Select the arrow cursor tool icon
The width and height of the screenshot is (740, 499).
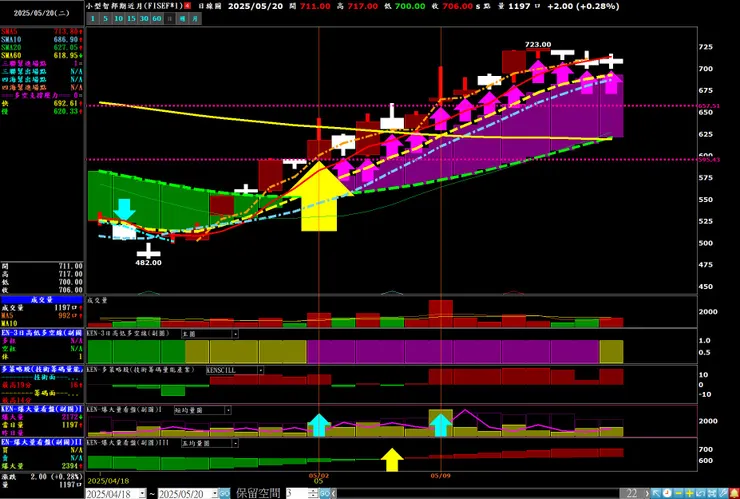[656, 493]
